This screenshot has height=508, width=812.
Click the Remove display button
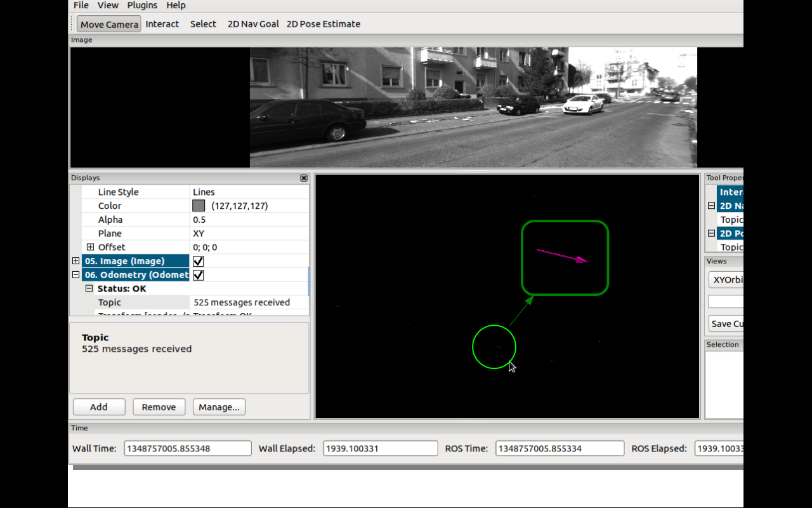point(159,407)
